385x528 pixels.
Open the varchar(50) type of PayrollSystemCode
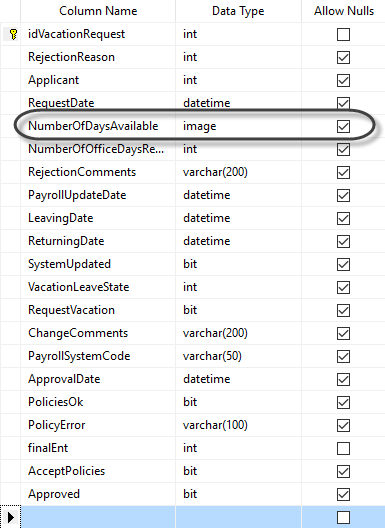coord(238,356)
